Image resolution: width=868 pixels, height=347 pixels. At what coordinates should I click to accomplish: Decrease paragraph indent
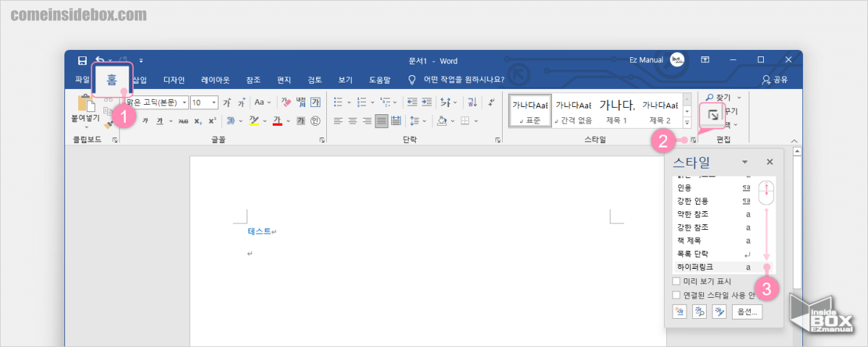412,103
